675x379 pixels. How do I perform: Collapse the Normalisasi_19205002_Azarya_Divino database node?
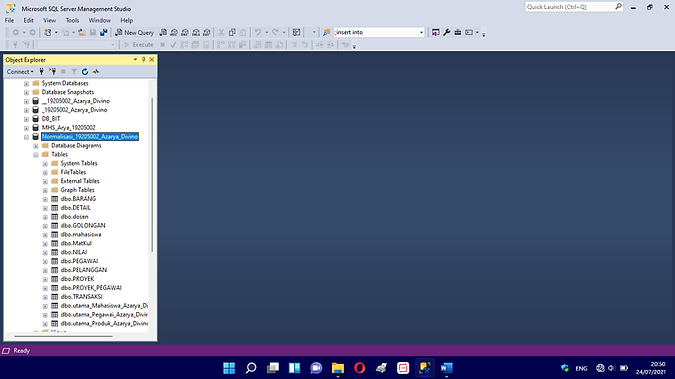pyautogui.click(x=26, y=137)
